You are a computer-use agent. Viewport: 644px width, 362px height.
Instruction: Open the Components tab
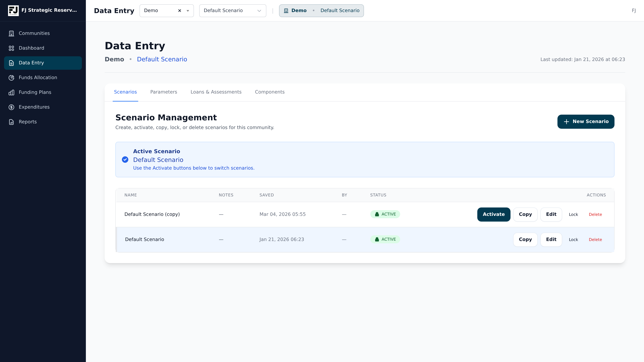[x=270, y=92]
